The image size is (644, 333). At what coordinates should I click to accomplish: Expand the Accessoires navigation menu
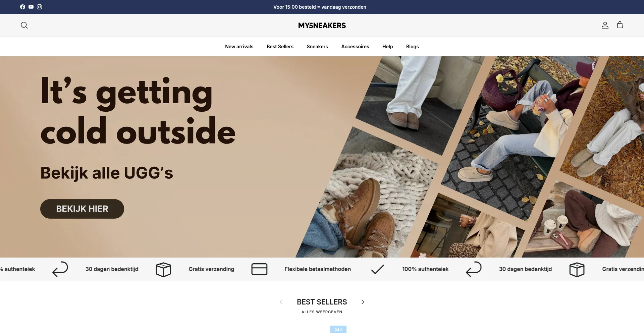click(x=355, y=47)
